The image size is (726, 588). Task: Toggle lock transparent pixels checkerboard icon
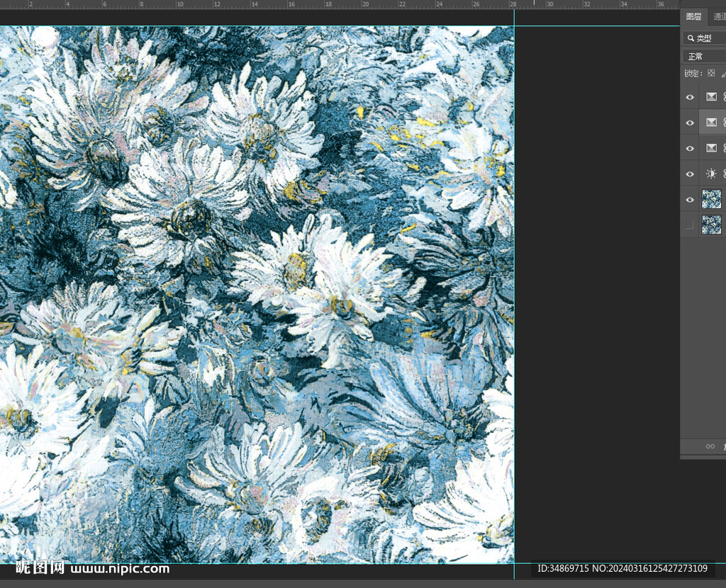(711, 73)
